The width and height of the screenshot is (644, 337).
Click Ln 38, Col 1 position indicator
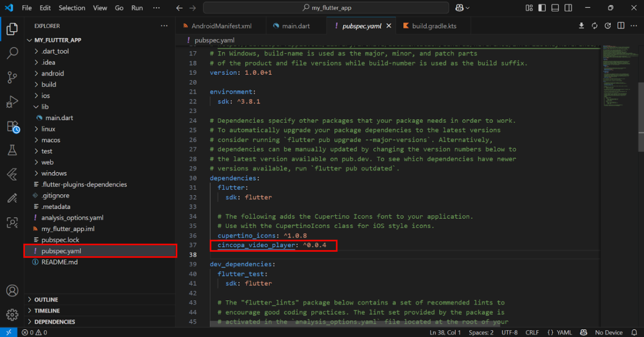coord(445,332)
